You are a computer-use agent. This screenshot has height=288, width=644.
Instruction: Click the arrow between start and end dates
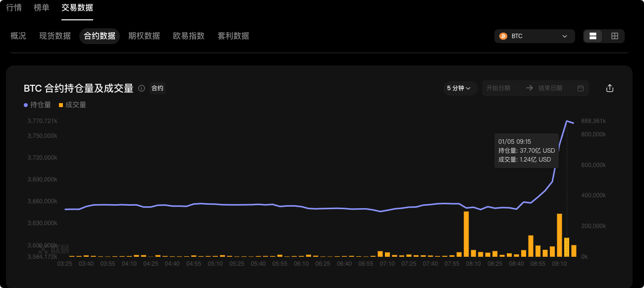(529, 88)
